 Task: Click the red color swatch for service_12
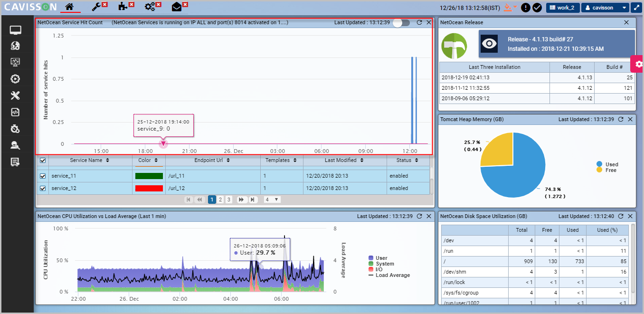tap(149, 188)
